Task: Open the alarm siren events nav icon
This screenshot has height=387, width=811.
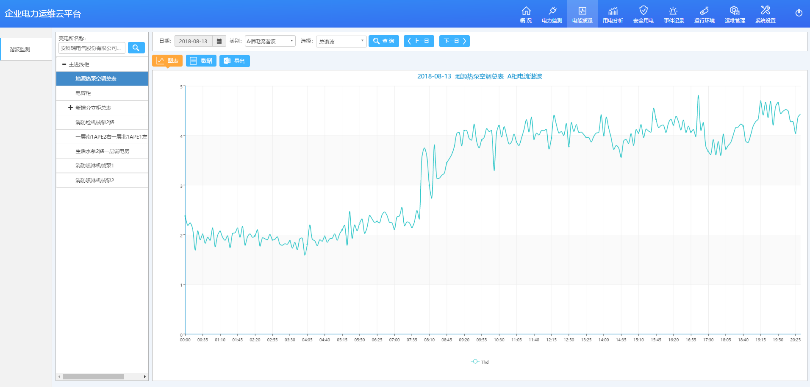Action: coord(673,14)
